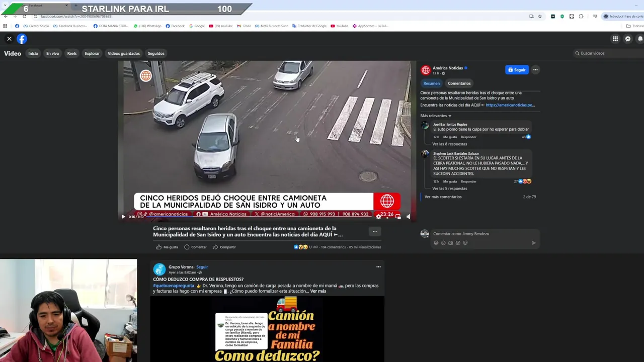Open Grupo Verona post options menu
Screen dimensions: 644x362
coord(378,267)
